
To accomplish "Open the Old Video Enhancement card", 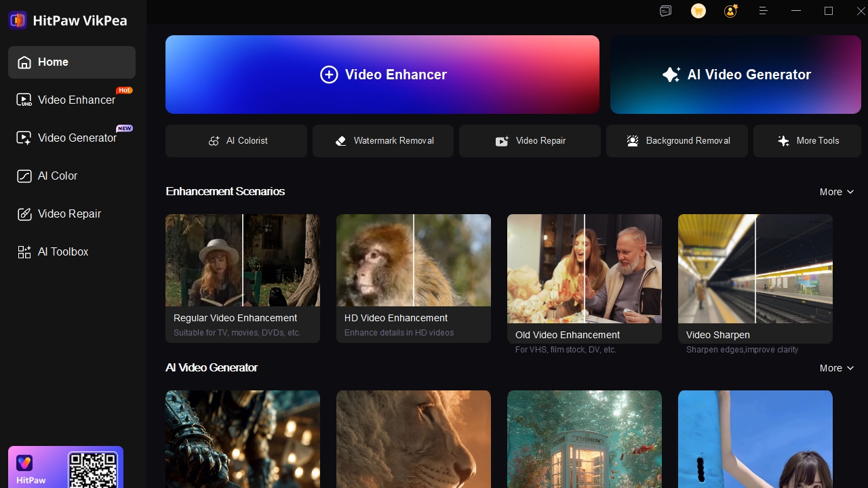I will coord(585,279).
